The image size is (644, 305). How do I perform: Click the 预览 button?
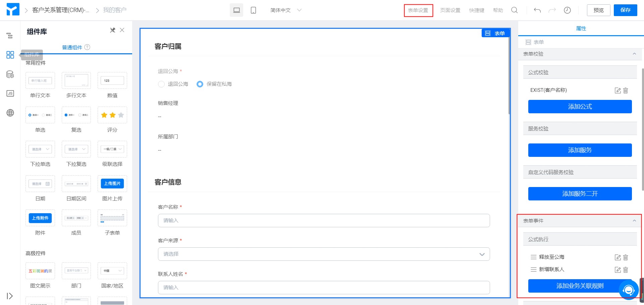pos(599,10)
